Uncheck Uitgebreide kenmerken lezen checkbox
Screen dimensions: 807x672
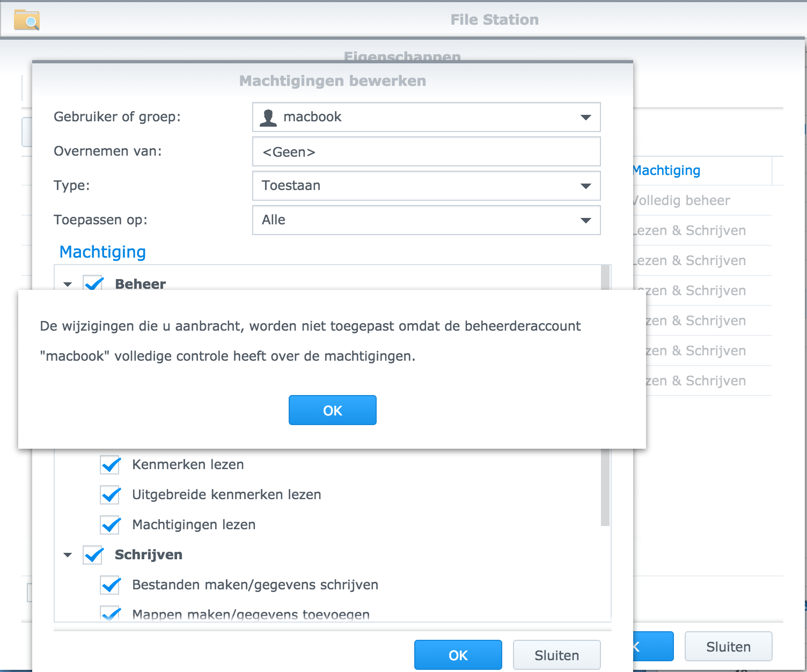[111, 494]
